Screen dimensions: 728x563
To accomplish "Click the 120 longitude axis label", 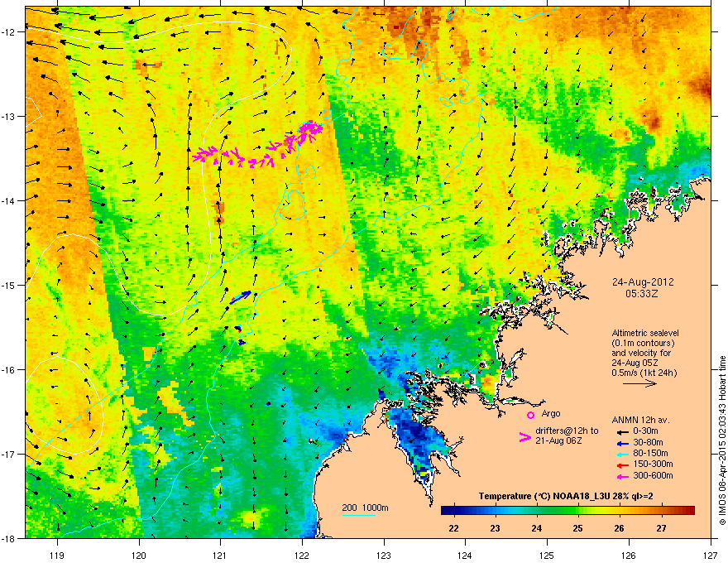I will click(x=139, y=555).
